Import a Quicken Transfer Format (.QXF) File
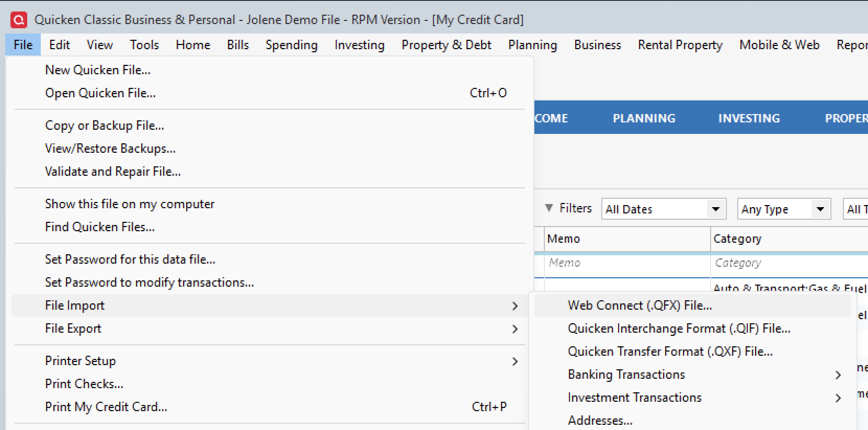The image size is (868, 430). click(x=693, y=352)
